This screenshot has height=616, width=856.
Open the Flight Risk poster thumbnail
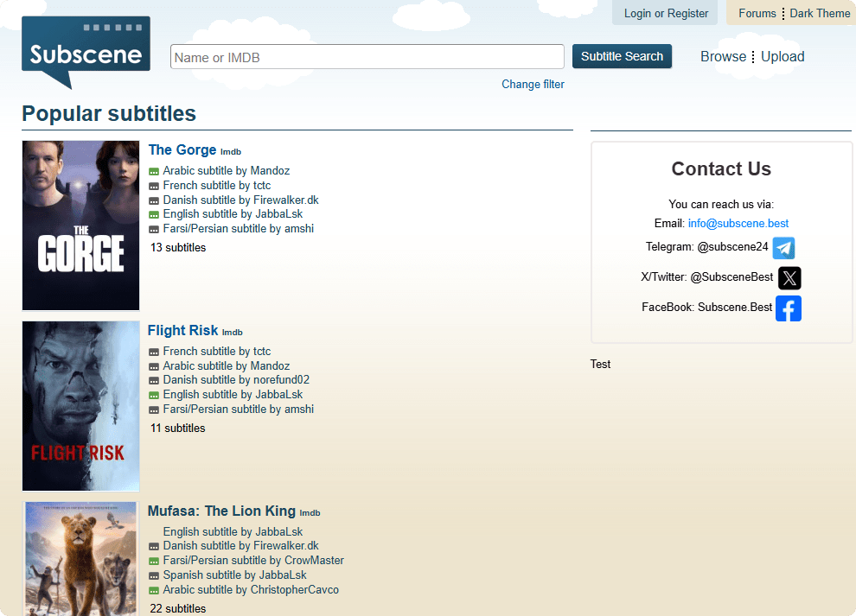[x=80, y=405]
